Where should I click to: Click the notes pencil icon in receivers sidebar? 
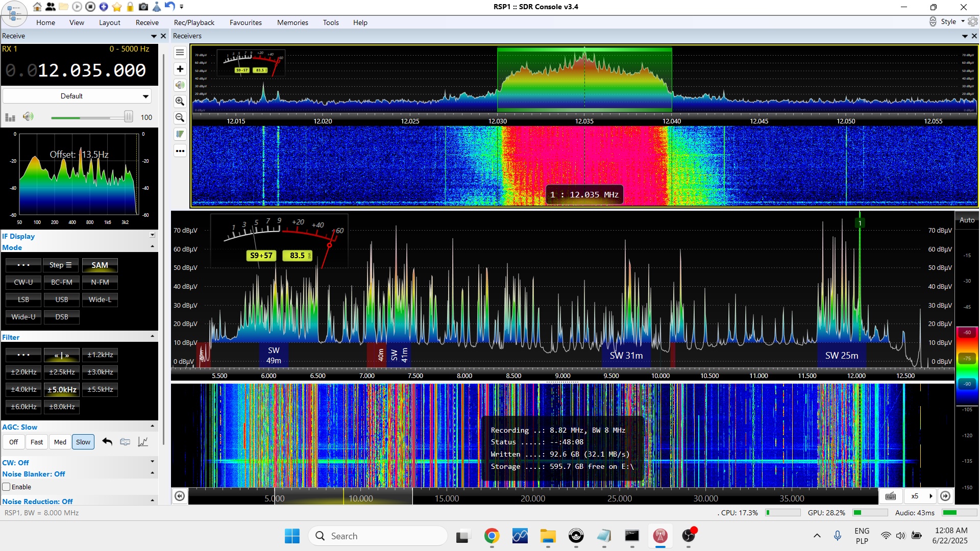[180, 134]
